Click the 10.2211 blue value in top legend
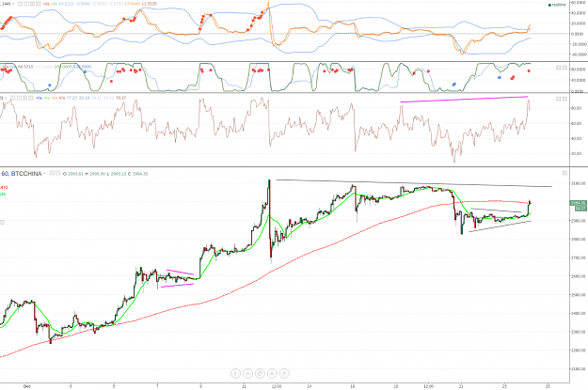This screenshot has width=588, height=390. 67,4
